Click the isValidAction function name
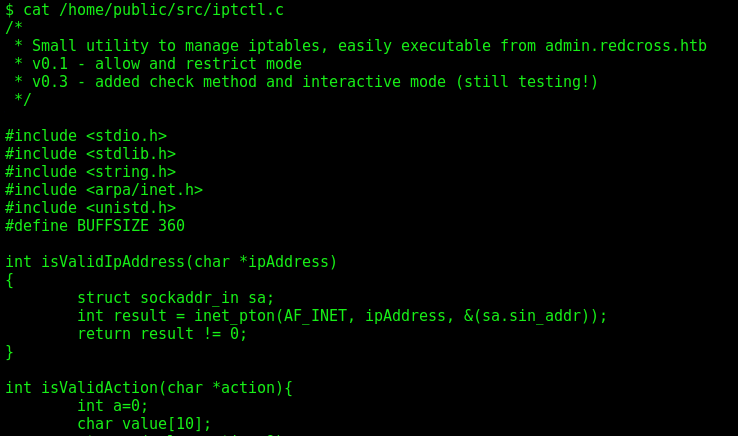 tap(100, 388)
